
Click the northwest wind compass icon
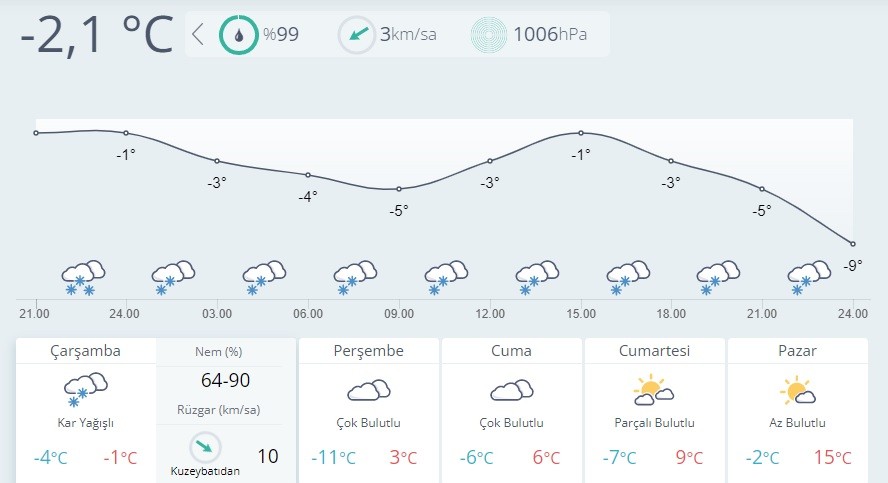click(x=205, y=446)
